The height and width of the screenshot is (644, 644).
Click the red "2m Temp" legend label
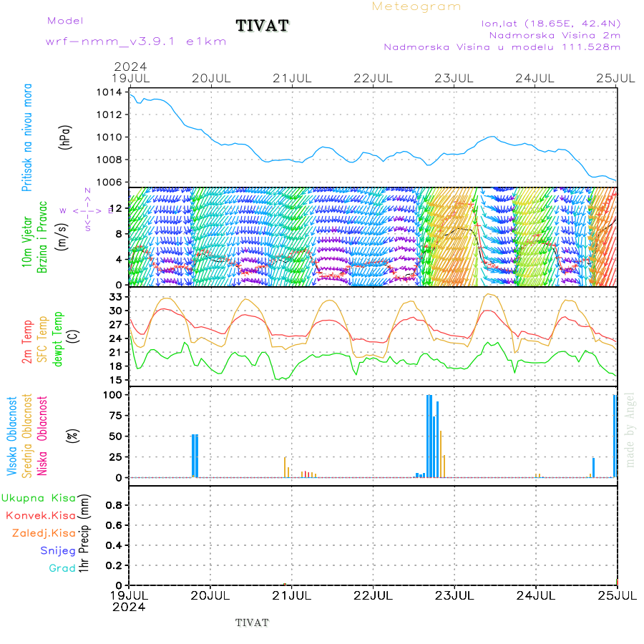point(27,342)
